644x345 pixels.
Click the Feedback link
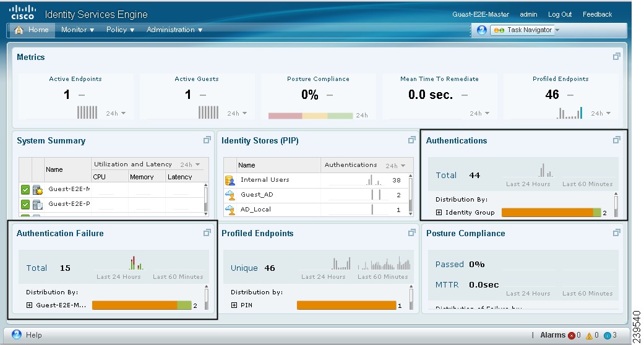(x=597, y=14)
